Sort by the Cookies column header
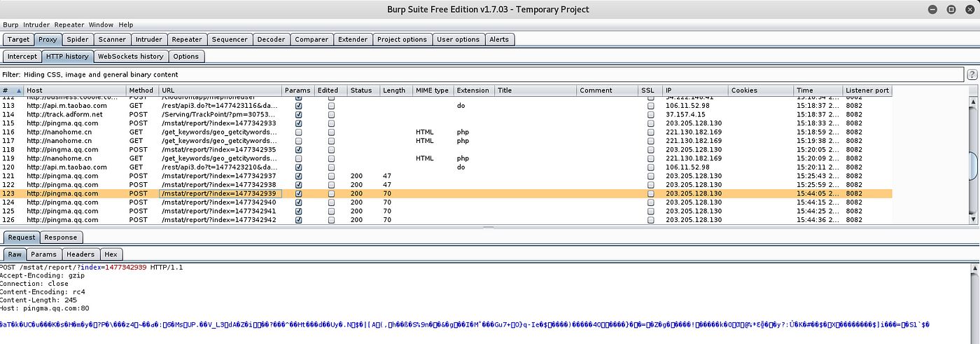The image size is (980, 344). pos(761,90)
